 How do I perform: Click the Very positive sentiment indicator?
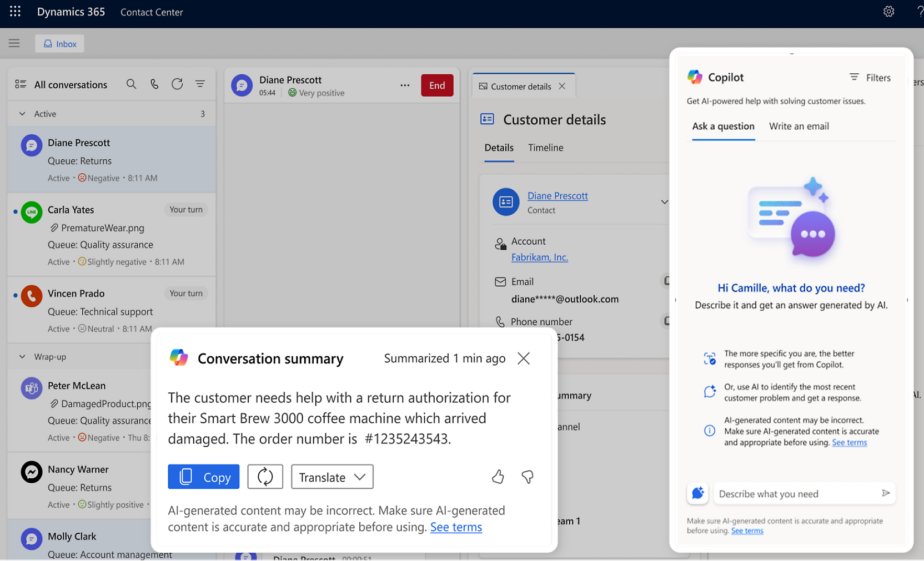pyautogui.click(x=316, y=93)
